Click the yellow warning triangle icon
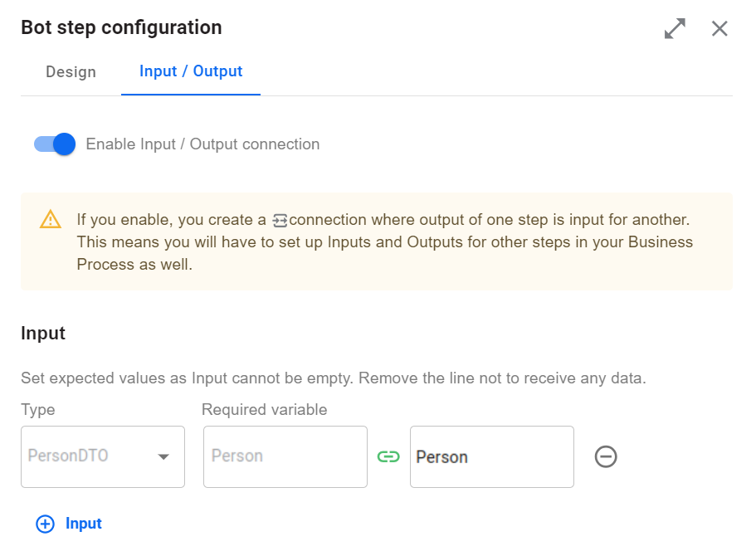 (x=50, y=219)
